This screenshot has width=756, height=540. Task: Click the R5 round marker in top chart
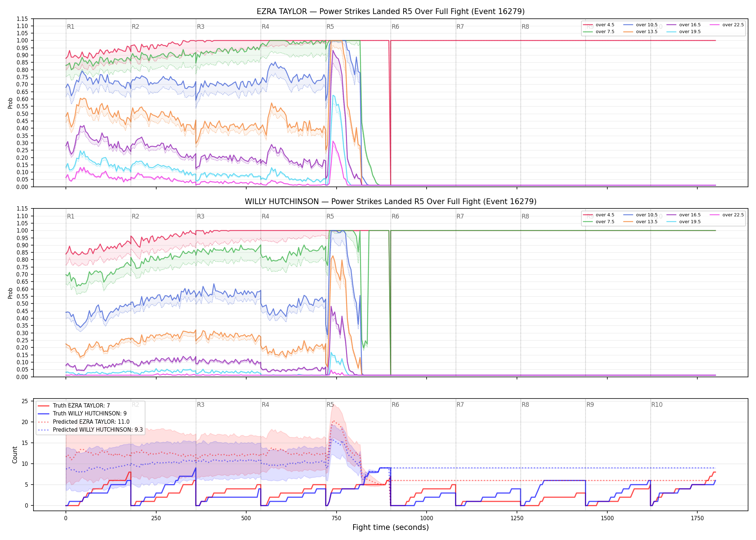[x=330, y=27]
